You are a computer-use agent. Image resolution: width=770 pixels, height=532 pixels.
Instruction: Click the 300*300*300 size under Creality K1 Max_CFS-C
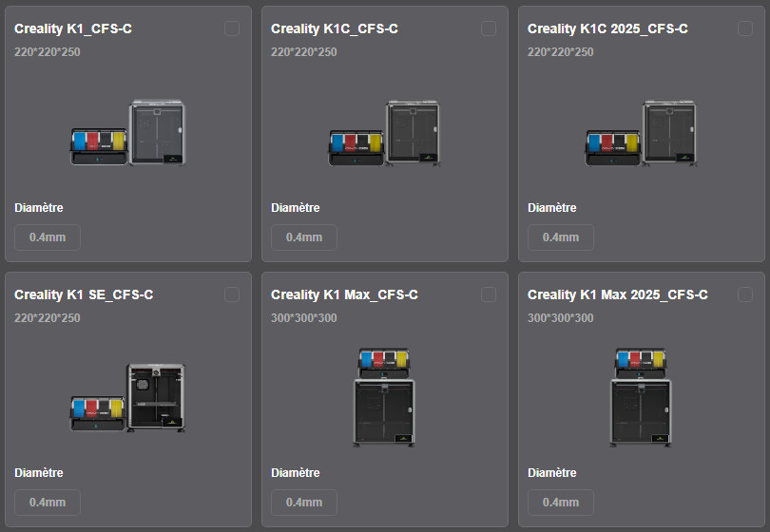(304, 318)
